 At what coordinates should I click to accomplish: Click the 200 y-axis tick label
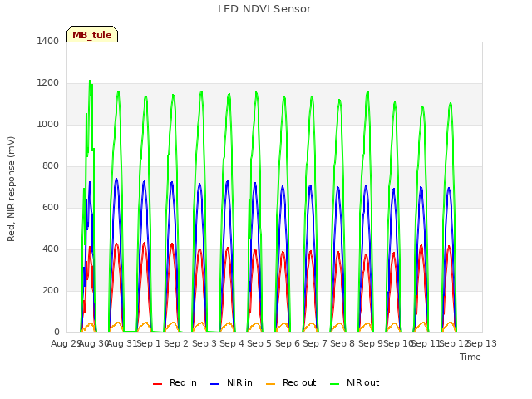click(51, 290)
